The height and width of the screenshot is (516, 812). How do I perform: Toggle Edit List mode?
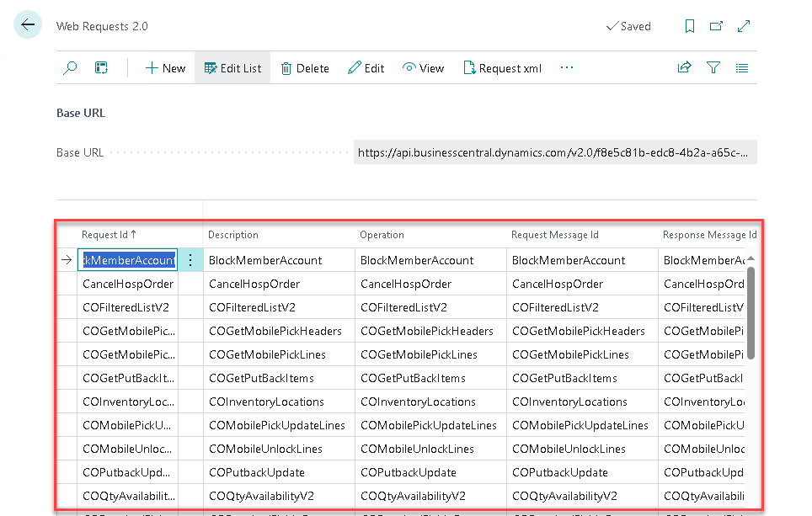[232, 68]
